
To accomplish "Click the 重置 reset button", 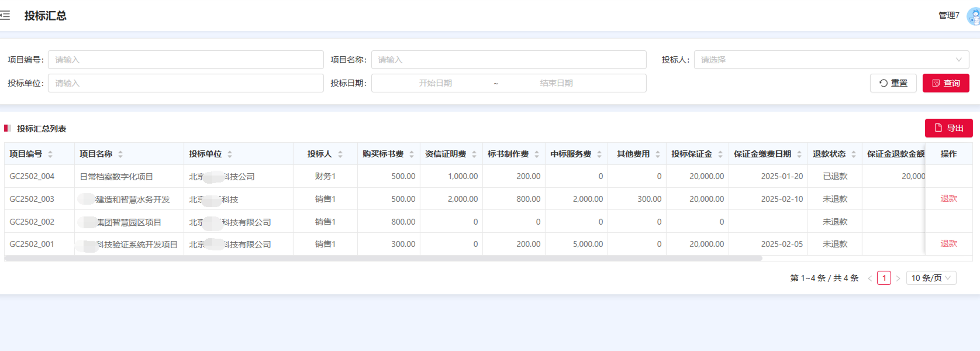I will (x=893, y=83).
